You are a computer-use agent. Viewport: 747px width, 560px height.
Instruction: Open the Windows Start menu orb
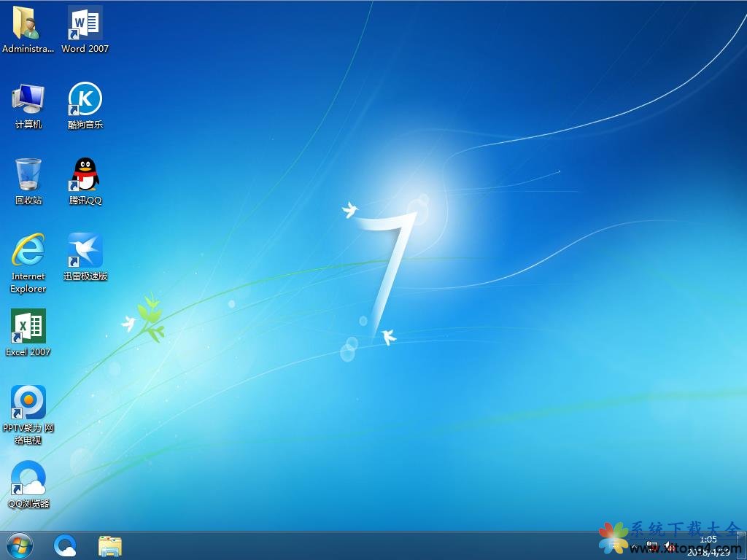click(20, 545)
